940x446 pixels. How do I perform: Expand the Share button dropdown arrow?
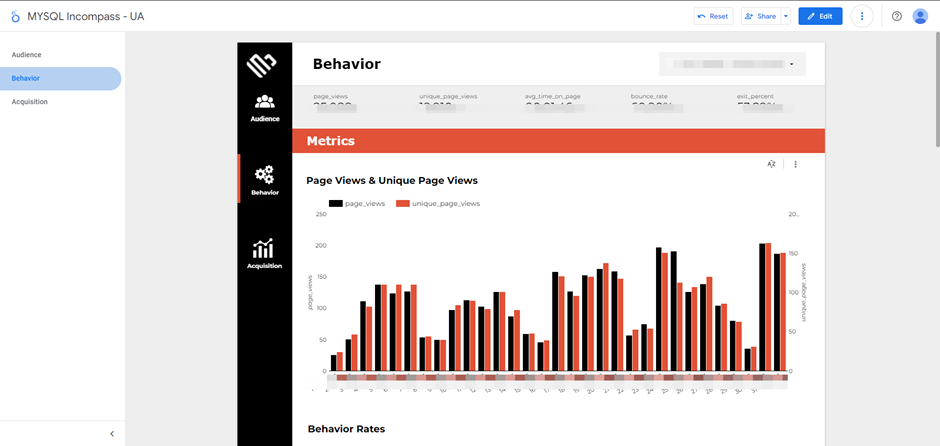pyautogui.click(x=786, y=16)
